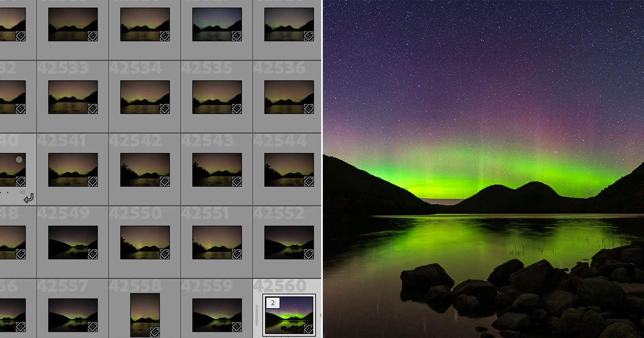Pick photo 42559 in the grid
This screenshot has width=644, height=338.
tap(217, 315)
